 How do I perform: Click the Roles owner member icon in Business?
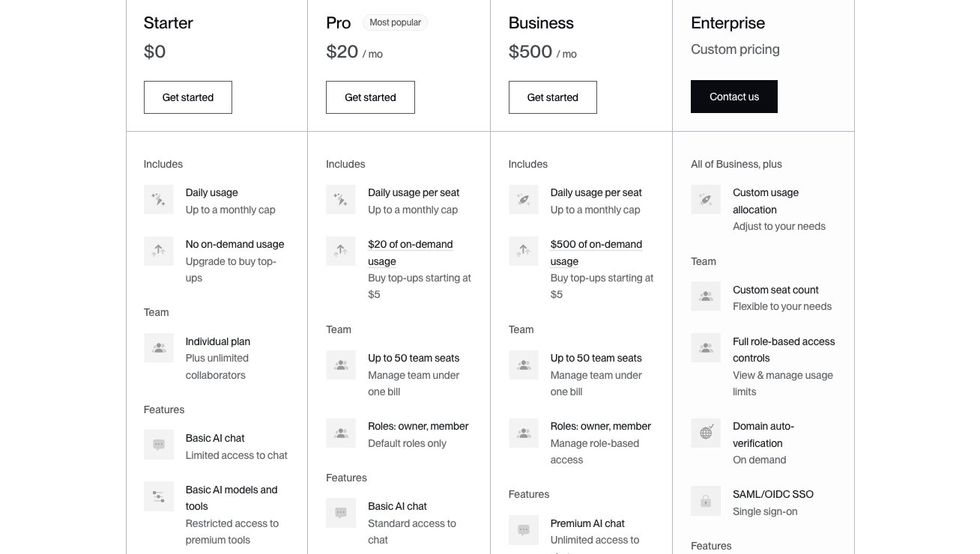[524, 433]
